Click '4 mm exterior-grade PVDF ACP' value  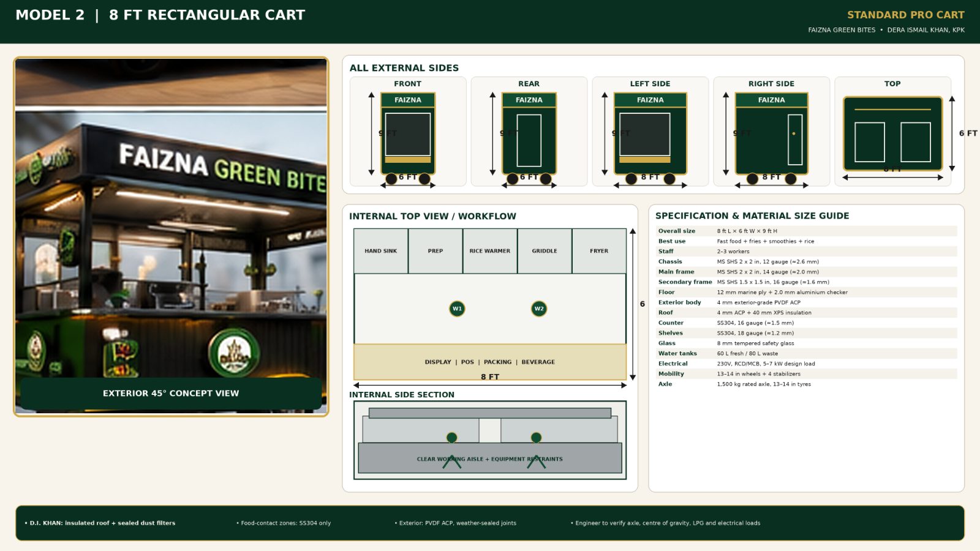click(x=759, y=302)
